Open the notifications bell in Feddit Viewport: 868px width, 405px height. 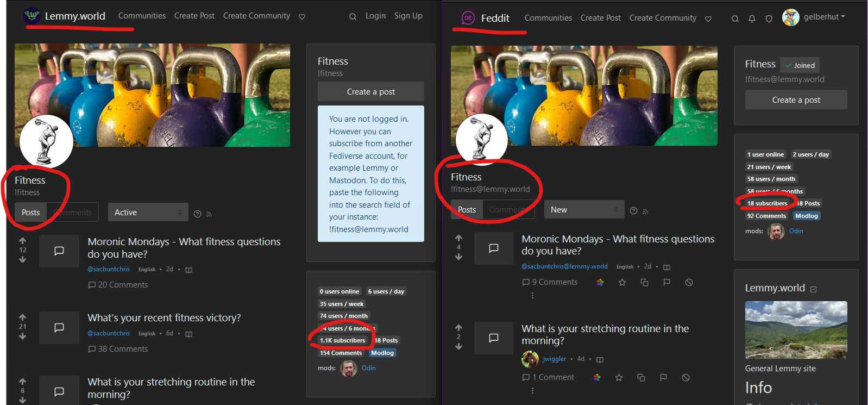click(x=752, y=18)
